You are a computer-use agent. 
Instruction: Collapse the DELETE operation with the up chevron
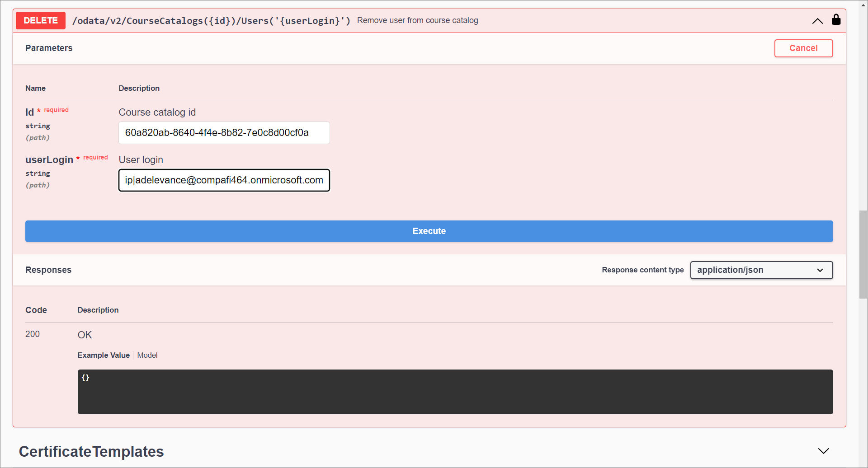(x=817, y=21)
